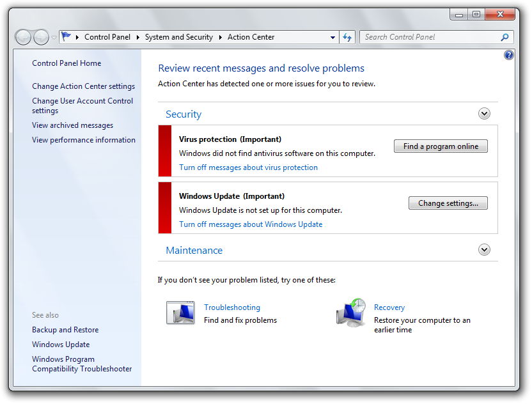Click the Recovery computer clock icon

click(351, 313)
